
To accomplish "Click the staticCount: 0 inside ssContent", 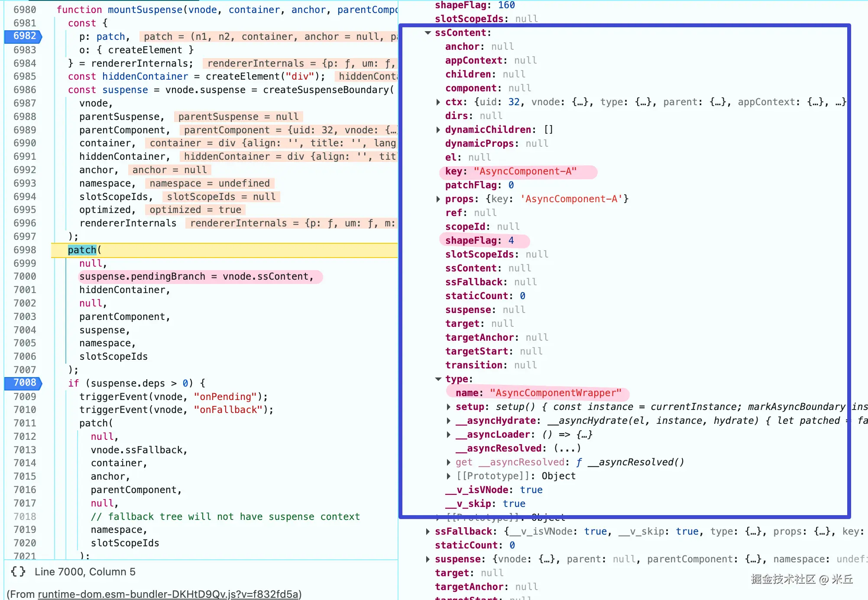I will [485, 296].
